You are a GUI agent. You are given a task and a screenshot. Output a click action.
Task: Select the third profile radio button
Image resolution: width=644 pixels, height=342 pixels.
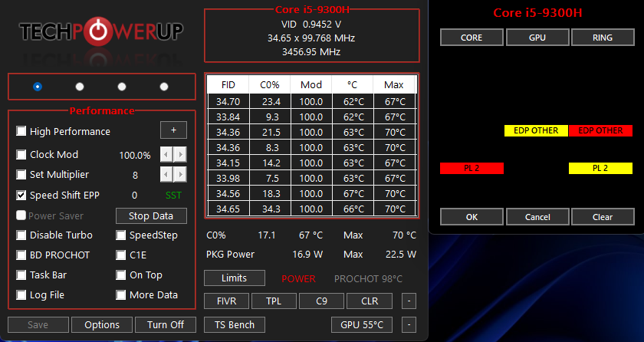point(122,87)
